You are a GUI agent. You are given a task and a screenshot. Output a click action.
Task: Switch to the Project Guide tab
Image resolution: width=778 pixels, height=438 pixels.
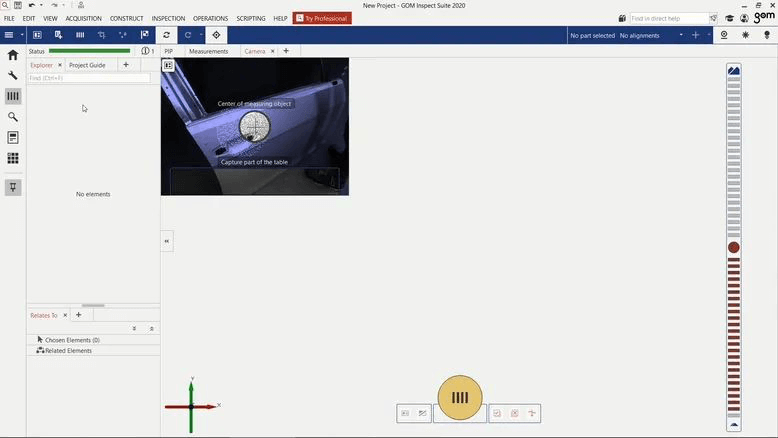[x=87, y=65]
